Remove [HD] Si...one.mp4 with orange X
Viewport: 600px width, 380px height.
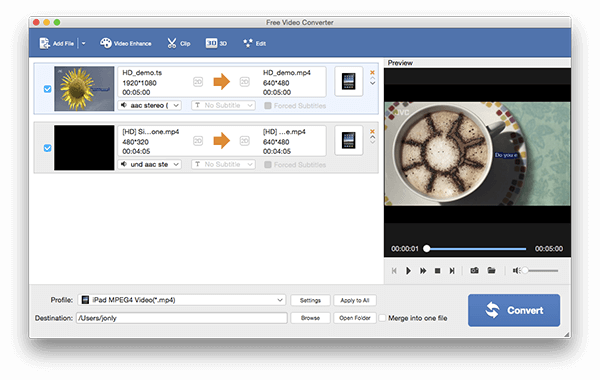coord(372,131)
